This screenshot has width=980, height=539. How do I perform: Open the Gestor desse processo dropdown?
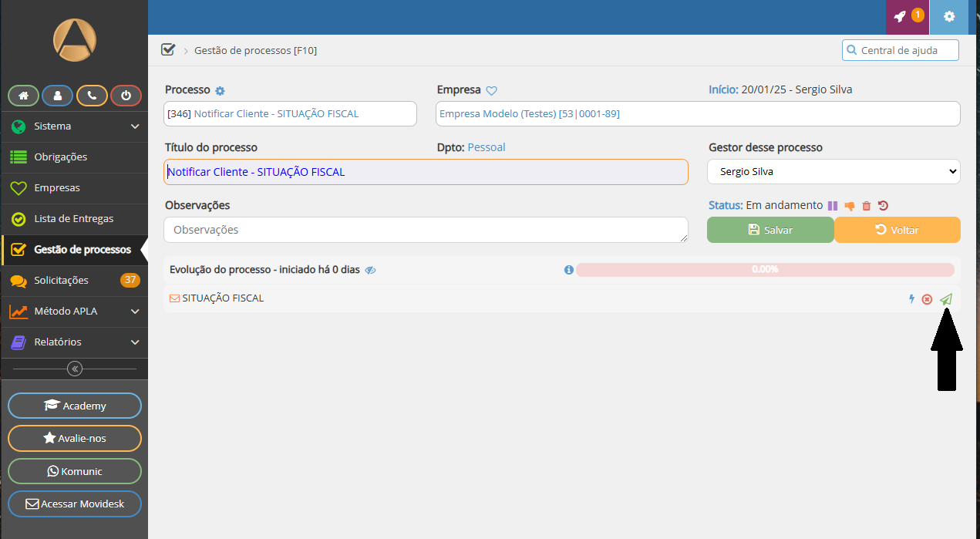833,172
